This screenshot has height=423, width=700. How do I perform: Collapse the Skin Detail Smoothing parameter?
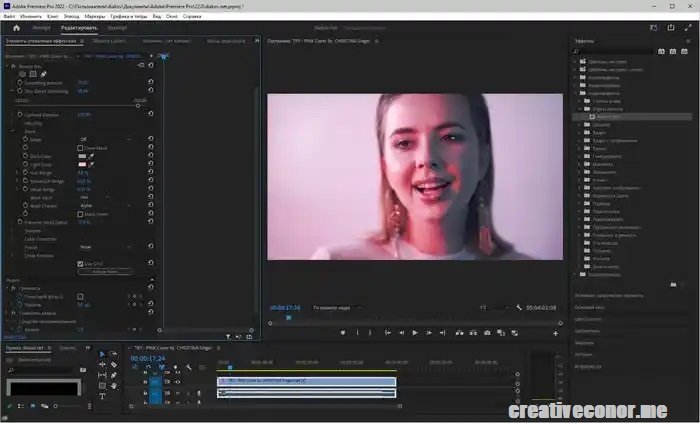pos(12,91)
